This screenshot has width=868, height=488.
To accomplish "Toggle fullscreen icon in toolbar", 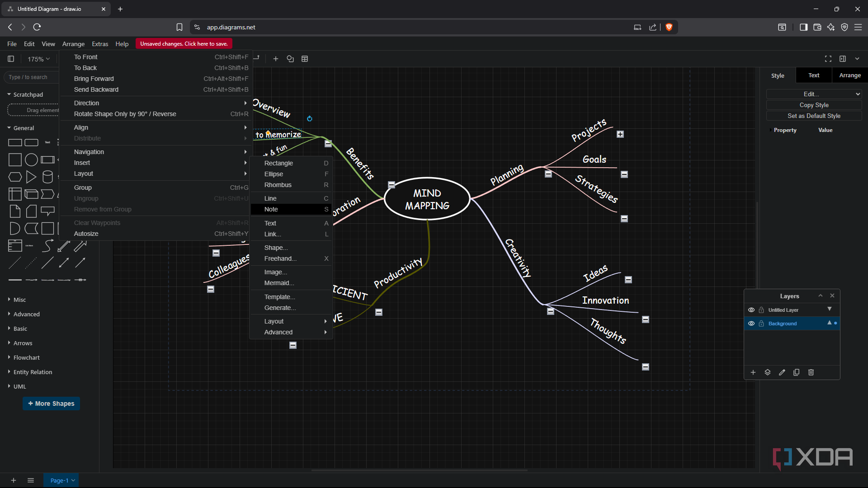I will click(828, 59).
